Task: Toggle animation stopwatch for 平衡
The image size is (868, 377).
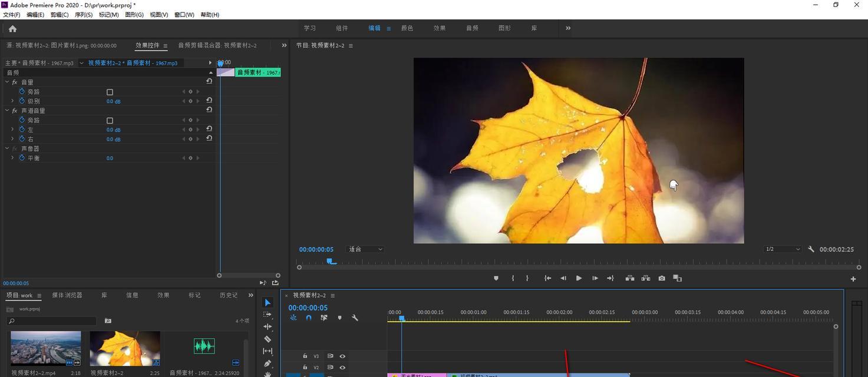Action: [22, 158]
